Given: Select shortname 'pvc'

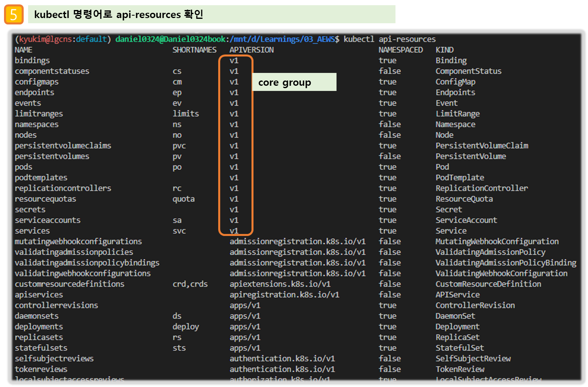Looking at the screenshot, I should tap(179, 146).
